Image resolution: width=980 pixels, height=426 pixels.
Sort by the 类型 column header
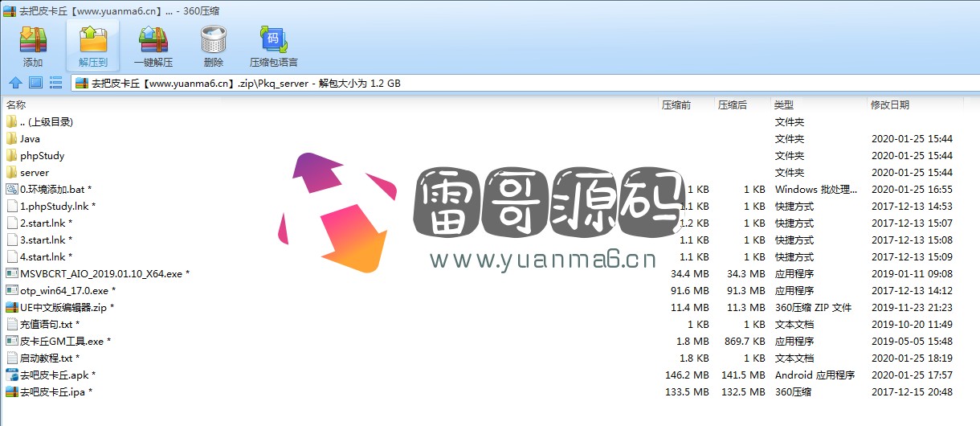click(x=784, y=105)
